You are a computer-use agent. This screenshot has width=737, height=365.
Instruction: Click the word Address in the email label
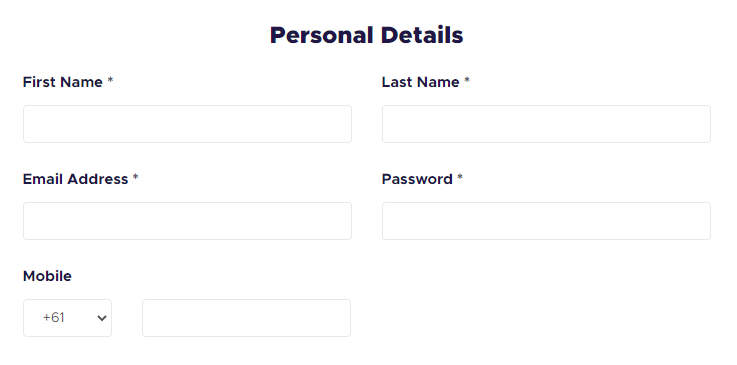click(x=98, y=179)
